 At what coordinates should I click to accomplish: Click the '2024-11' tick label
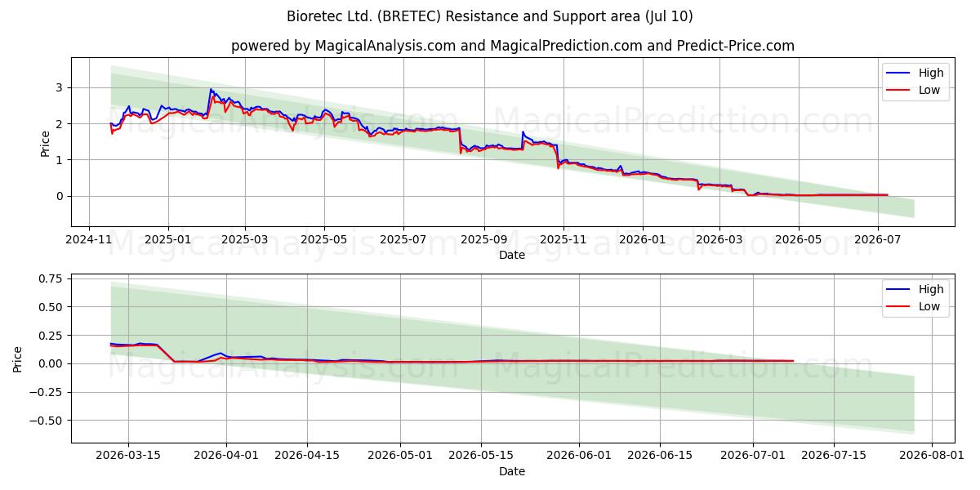[x=89, y=239]
